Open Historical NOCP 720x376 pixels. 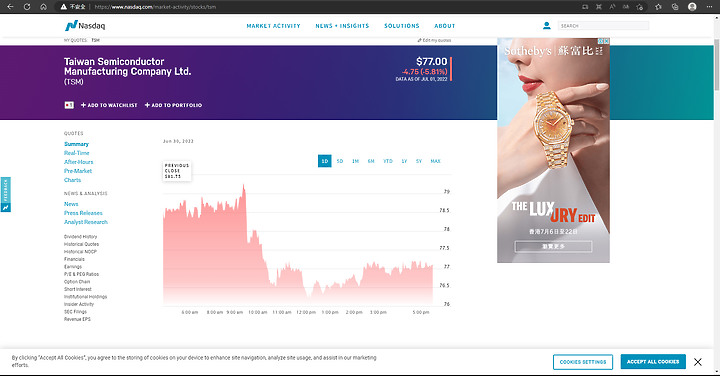click(80, 252)
